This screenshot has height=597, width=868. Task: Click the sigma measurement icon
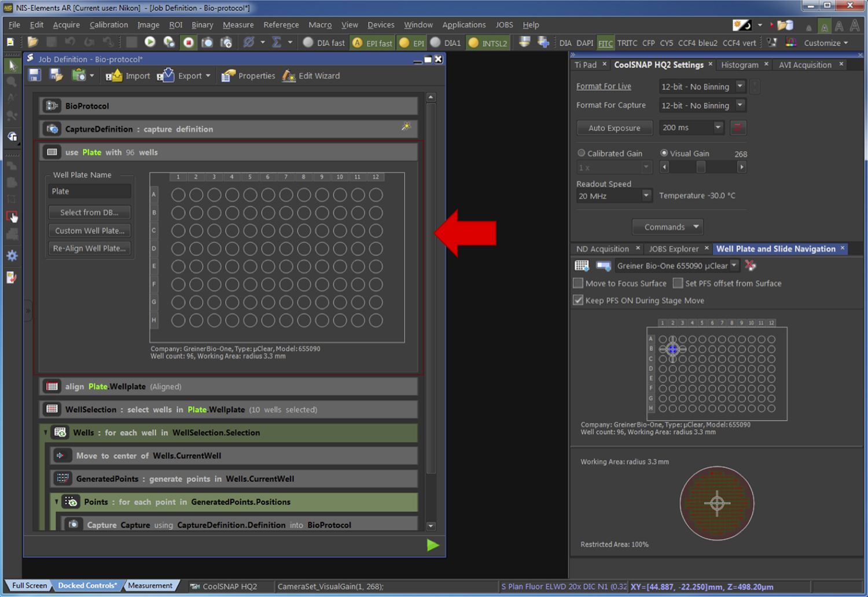click(277, 42)
